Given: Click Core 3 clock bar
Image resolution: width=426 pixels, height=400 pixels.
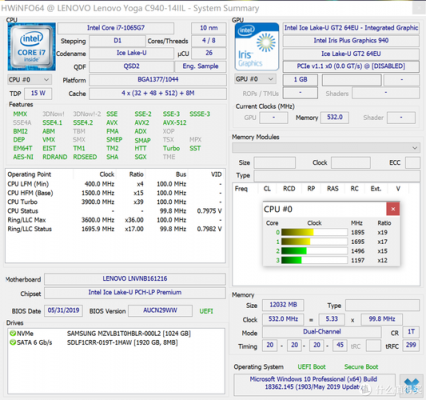Looking at the screenshot, I should point(314,260).
